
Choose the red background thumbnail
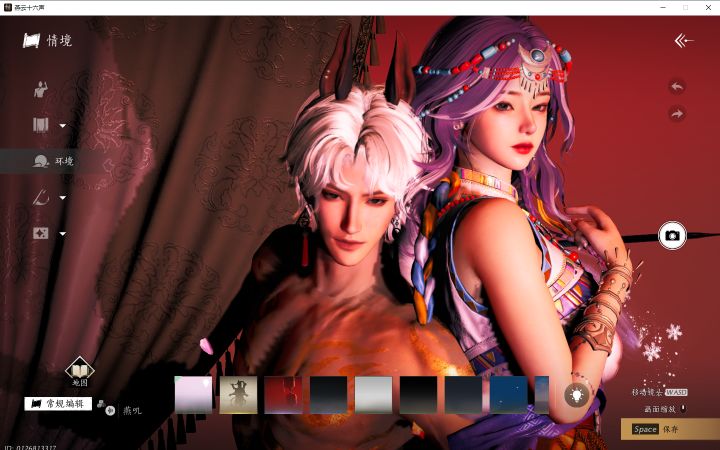[x=283, y=395]
